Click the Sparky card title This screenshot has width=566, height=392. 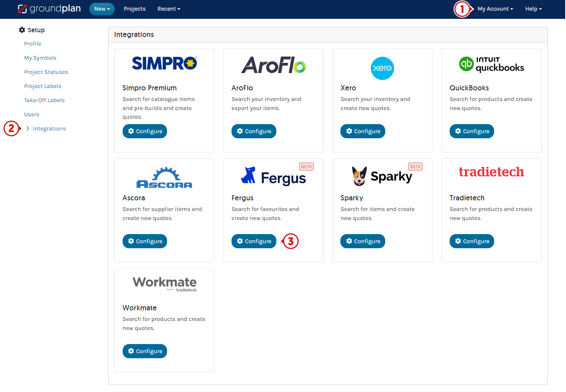pyautogui.click(x=352, y=198)
